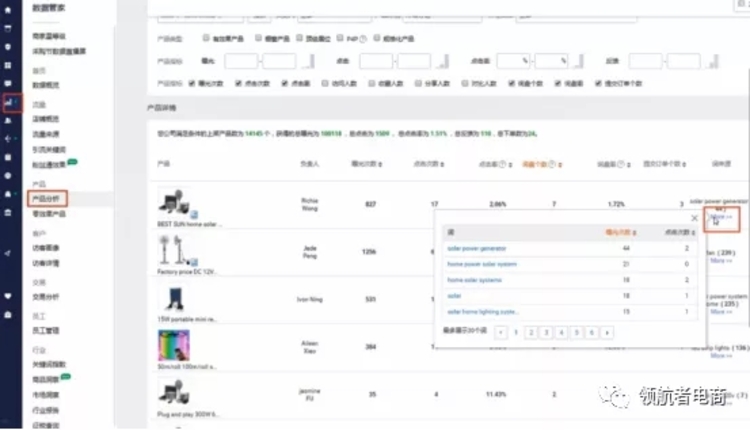The height and width of the screenshot is (430, 750).
Task: Expand More link in Jade Peng row
Action: [x=722, y=260]
